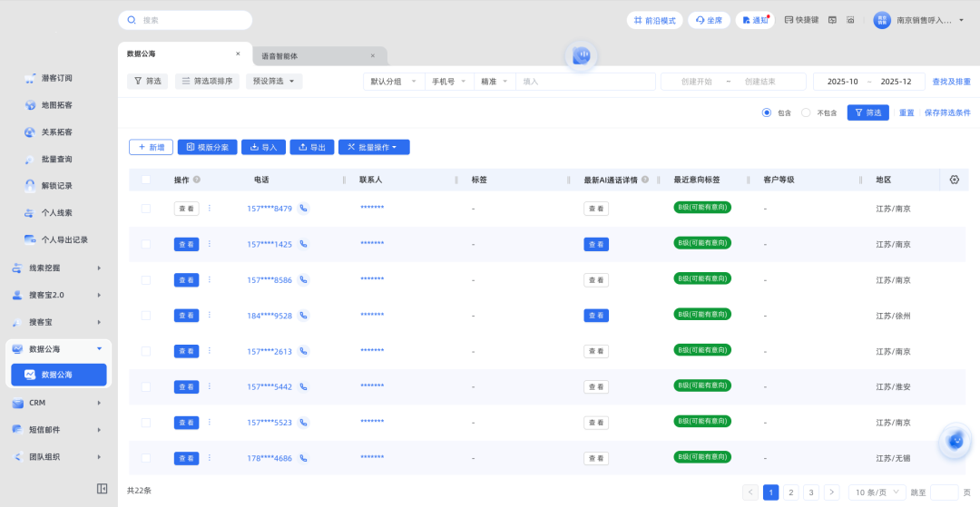Select the 不包含 radio button

click(x=806, y=112)
